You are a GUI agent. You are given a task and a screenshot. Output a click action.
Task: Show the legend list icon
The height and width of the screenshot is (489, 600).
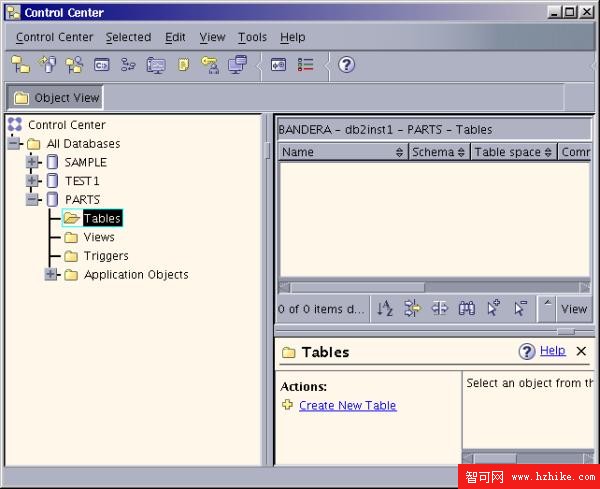tap(305, 65)
